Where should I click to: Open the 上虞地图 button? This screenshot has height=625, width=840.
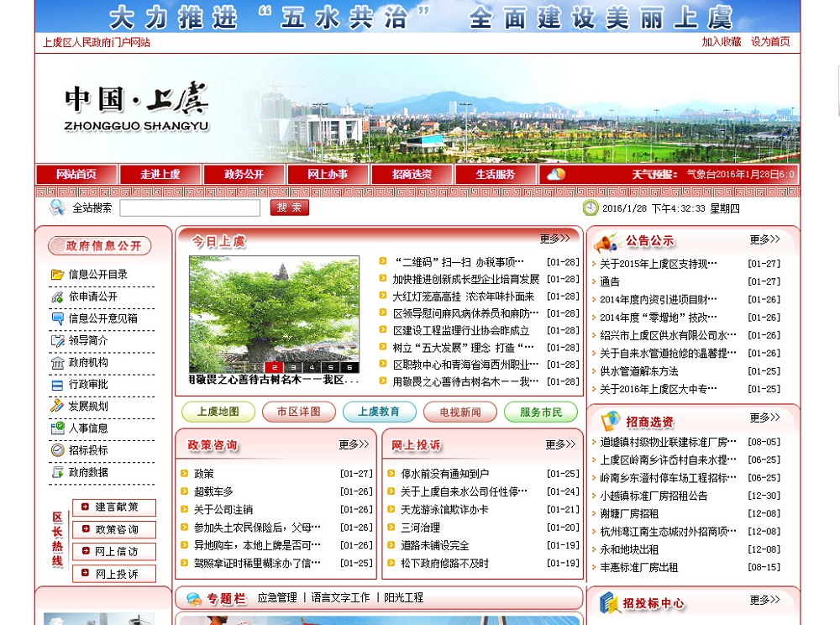point(218,412)
